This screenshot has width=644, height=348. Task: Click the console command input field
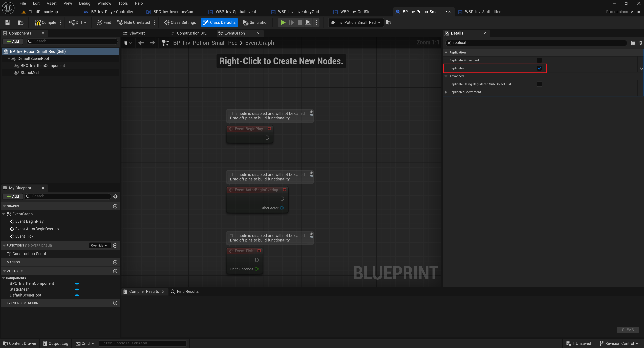(x=142, y=343)
